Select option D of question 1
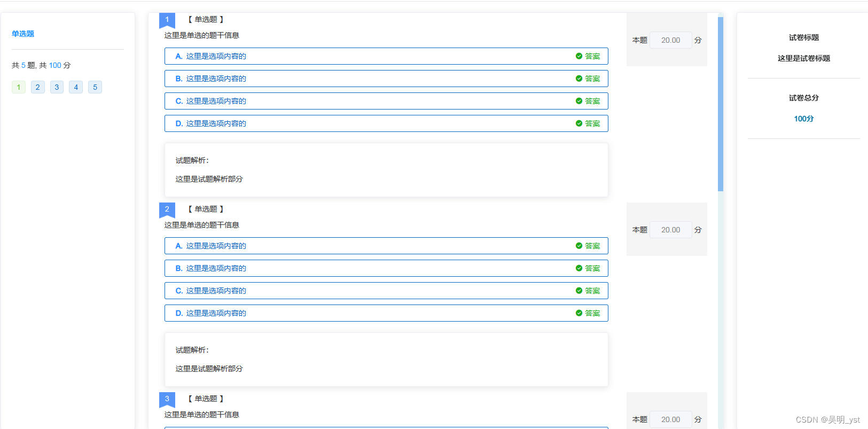Image resolution: width=868 pixels, height=429 pixels. point(386,123)
